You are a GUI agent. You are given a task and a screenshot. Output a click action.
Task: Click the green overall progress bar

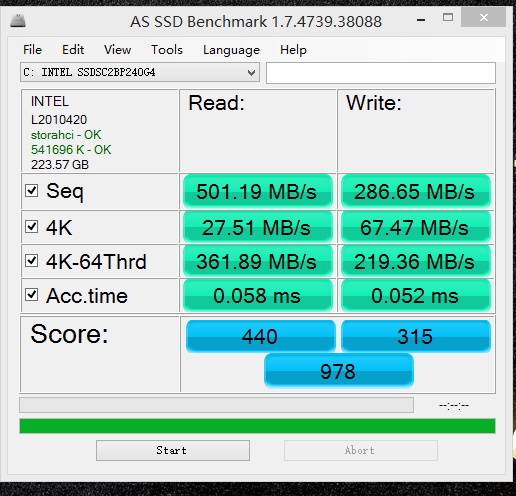257,426
